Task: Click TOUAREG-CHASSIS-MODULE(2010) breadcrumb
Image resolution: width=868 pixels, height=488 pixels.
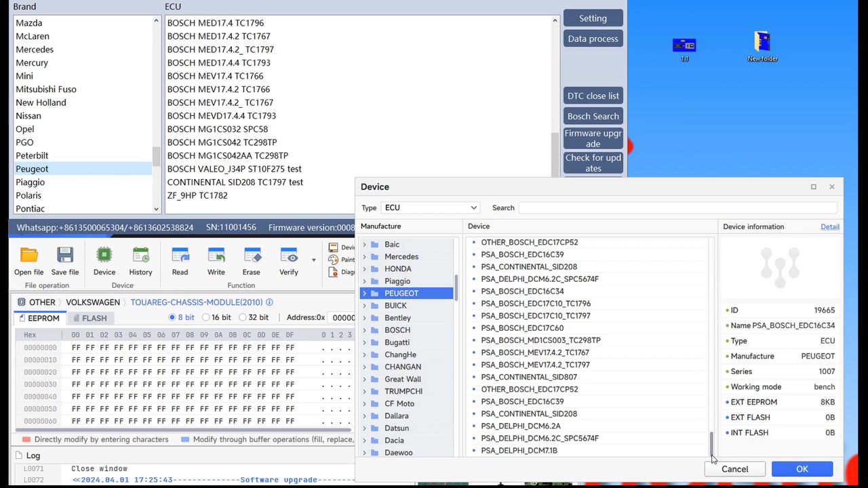Action: [x=196, y=302]
